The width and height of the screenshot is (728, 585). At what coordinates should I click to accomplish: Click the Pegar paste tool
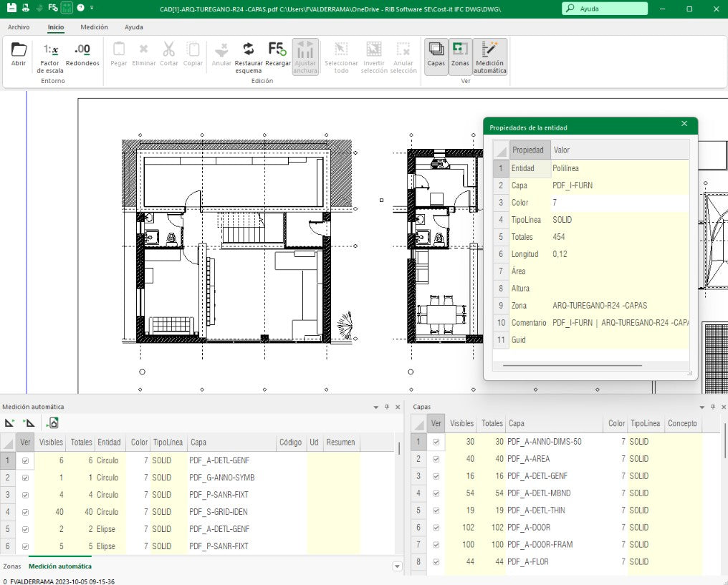tap(119, 54)
